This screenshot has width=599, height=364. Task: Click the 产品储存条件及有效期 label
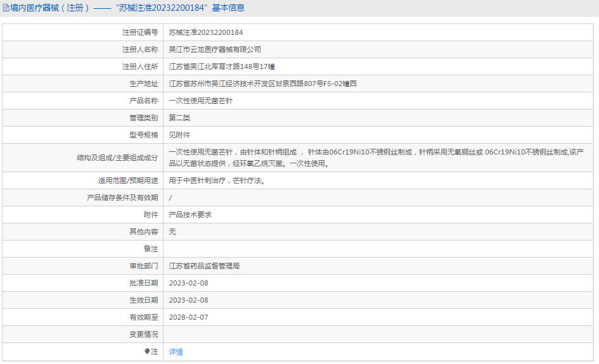122,198
